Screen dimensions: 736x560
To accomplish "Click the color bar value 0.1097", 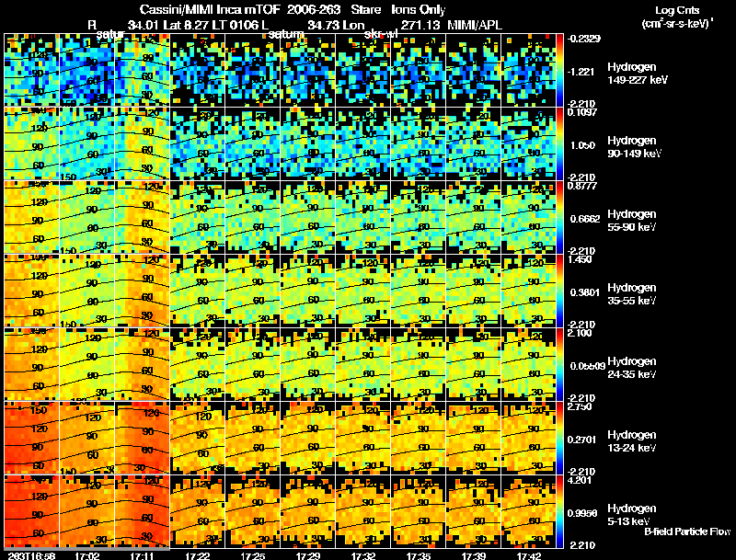I will click(x=582, y=112).
